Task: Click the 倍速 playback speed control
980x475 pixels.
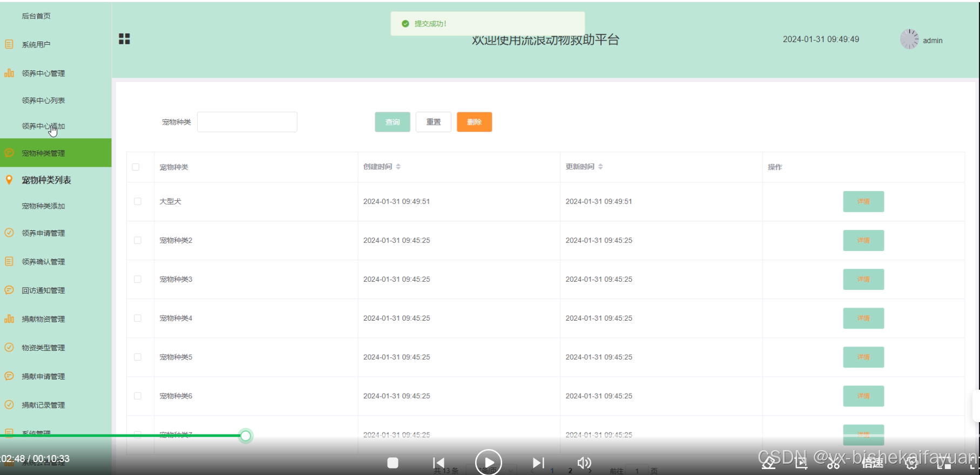Action: pos(872,463)
